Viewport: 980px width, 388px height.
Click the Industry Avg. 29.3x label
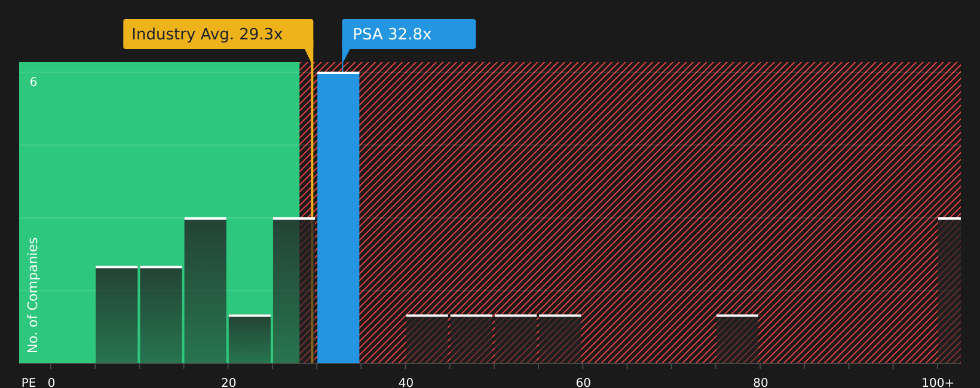tap(218, 34)
